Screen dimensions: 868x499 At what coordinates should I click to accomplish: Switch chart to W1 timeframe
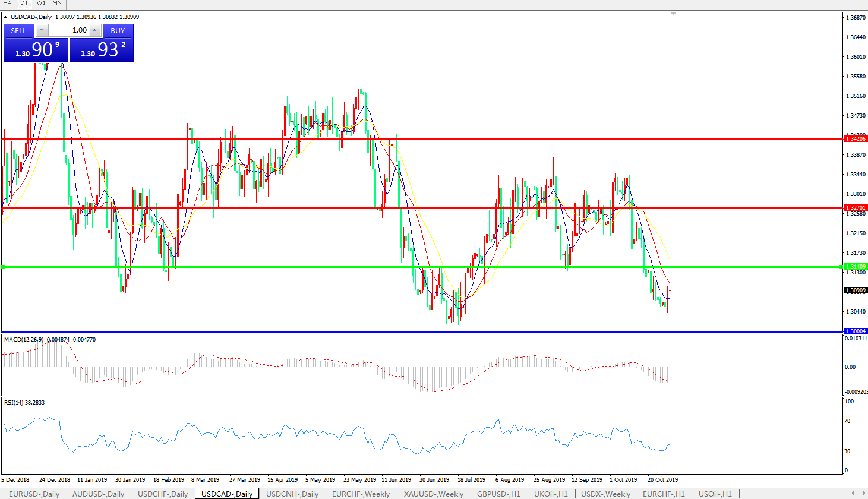41,3
